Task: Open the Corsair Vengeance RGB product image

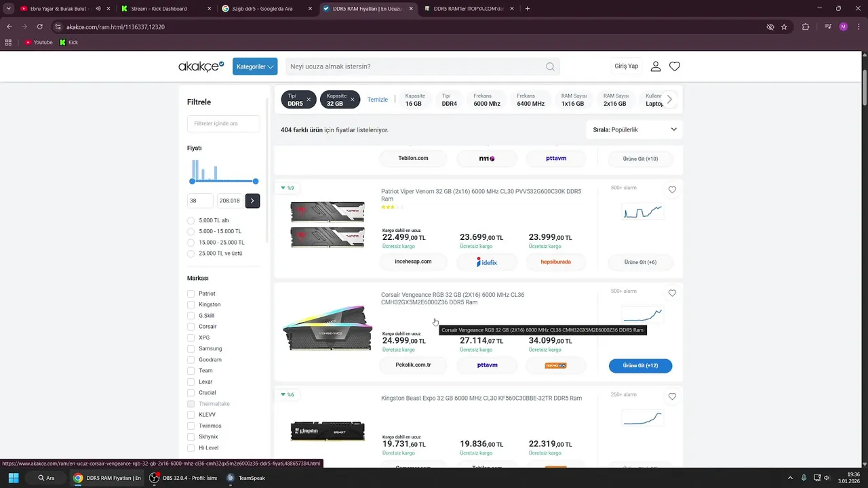Action: point(328,328)
